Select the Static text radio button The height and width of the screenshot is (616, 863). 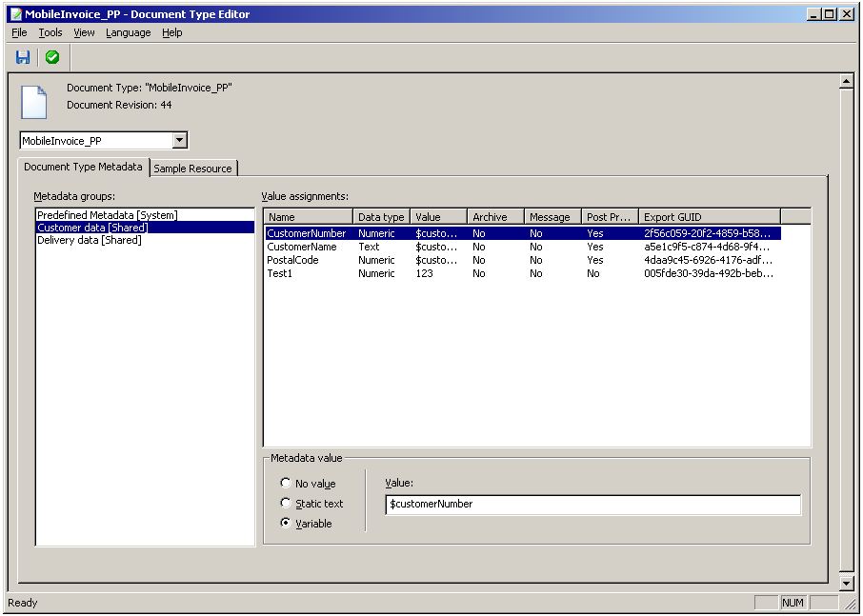[x=286, y=503]
